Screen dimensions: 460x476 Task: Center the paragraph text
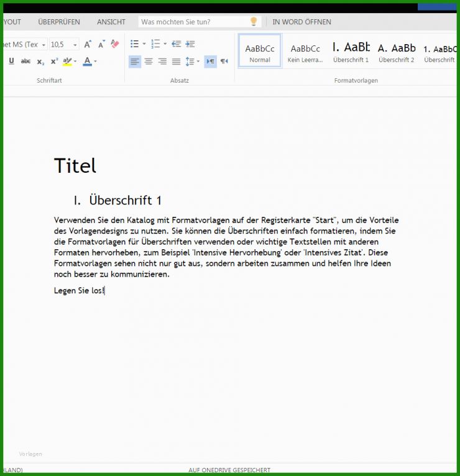point(149,62)
